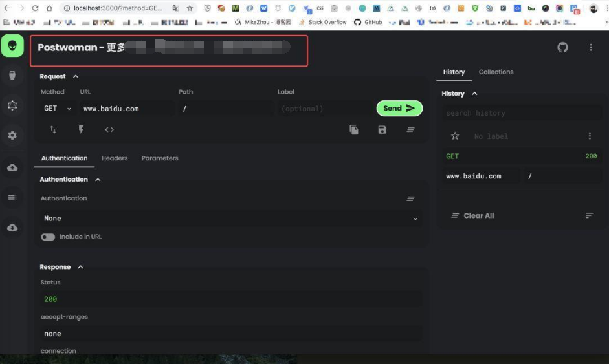
Task: Click the clear icon in Authentication row
Action: [x=410, y=198]
